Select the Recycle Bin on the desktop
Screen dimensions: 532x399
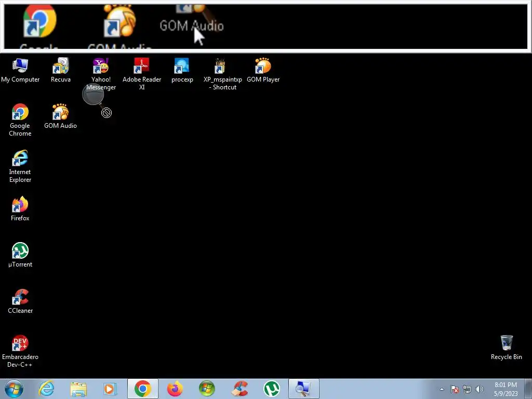pyautogui.click(x=506, y=348)
